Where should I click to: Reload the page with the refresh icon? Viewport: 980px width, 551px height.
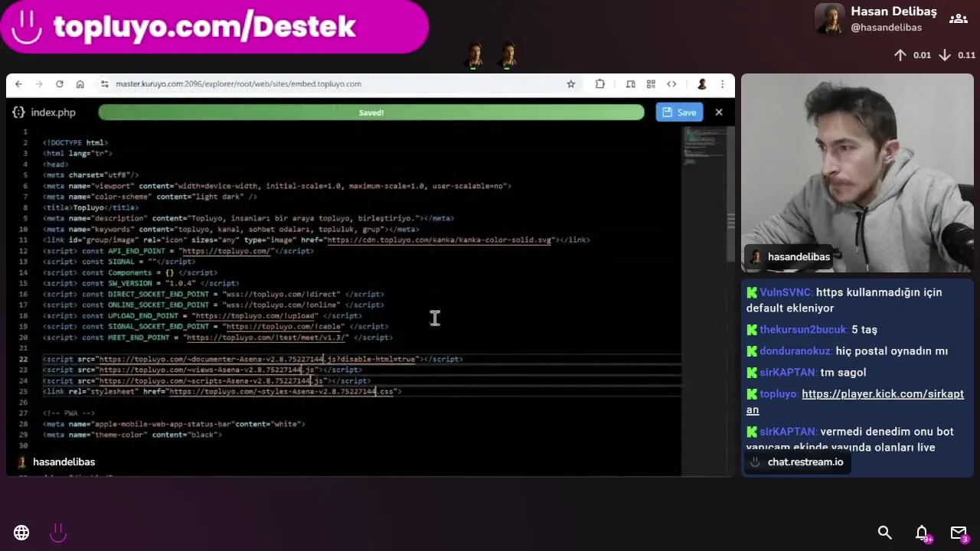pos(59,84)
